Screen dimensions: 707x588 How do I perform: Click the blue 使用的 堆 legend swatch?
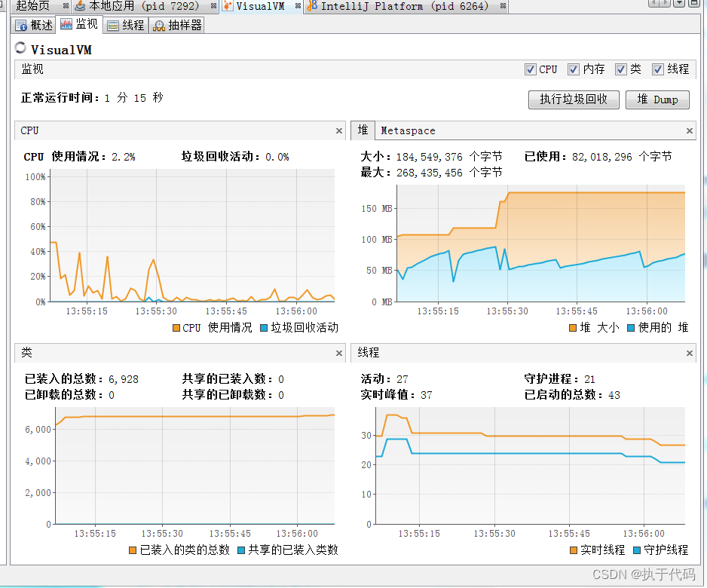click(631, 328)
